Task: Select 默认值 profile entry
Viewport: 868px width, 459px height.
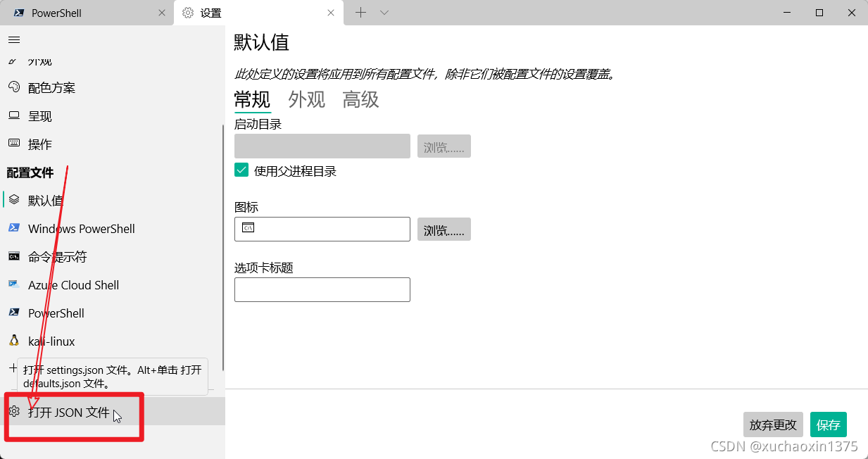Action: click(113, 200)
